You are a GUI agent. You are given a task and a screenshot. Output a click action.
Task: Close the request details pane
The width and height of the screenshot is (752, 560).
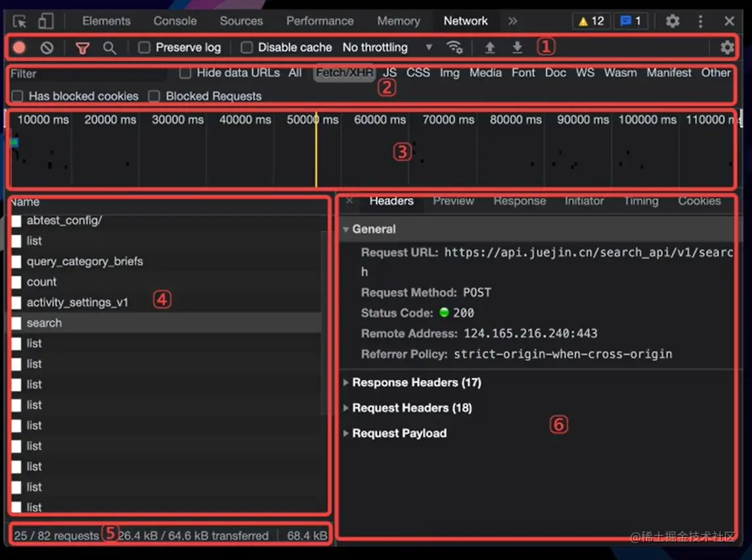tap(349, 200)
